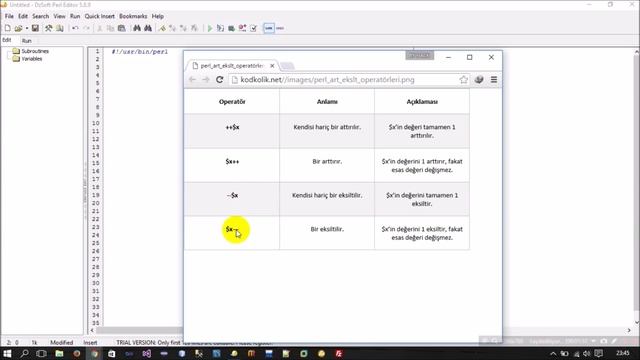The image size is (640, 360).
Task: Go back in the browser
Action: point(192,80)
